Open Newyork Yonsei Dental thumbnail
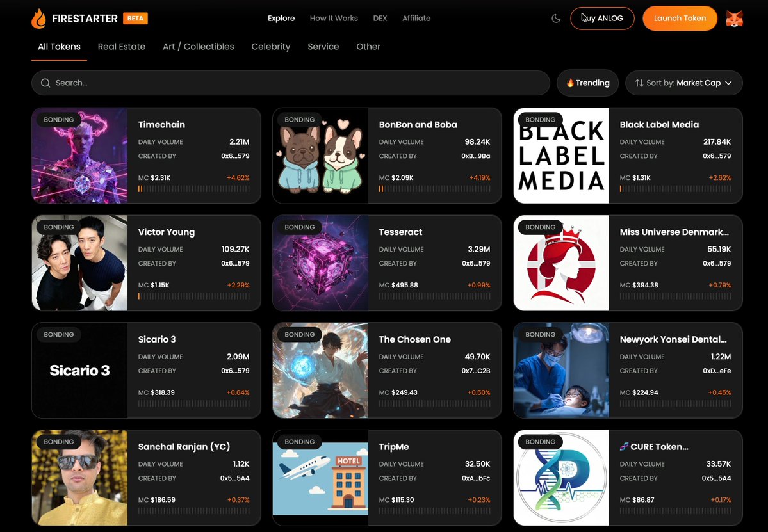 tap(561, 371)
